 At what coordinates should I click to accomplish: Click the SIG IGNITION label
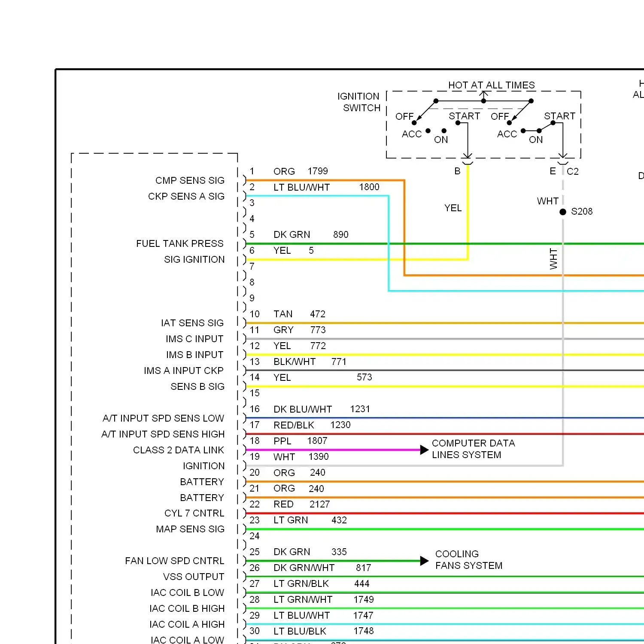[x=194, y=259]
